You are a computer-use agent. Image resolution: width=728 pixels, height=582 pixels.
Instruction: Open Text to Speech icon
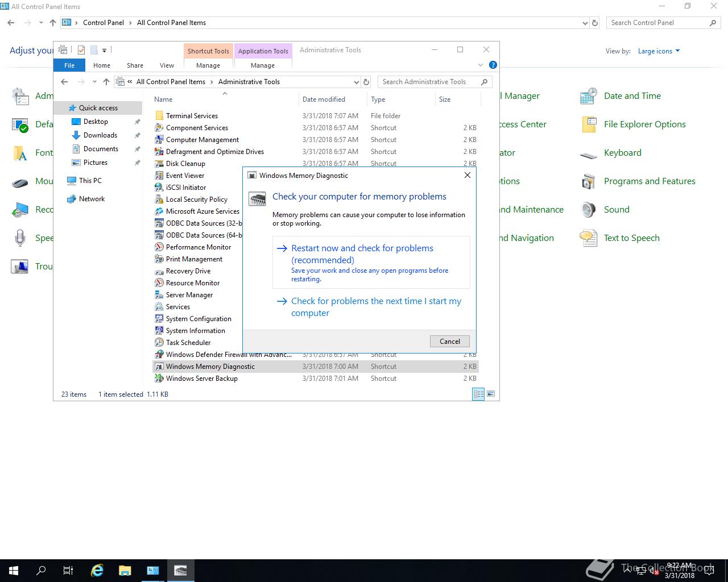pyautogui.click(x=589, y=238)
